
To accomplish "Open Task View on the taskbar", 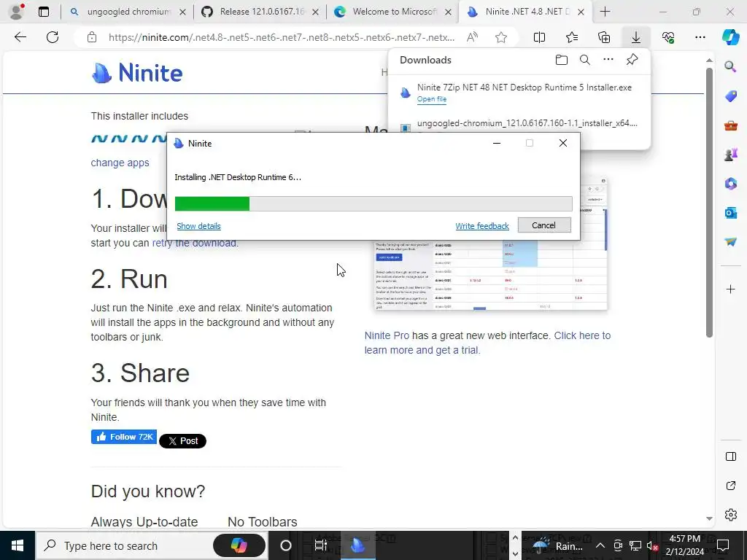I will point(321,545).
